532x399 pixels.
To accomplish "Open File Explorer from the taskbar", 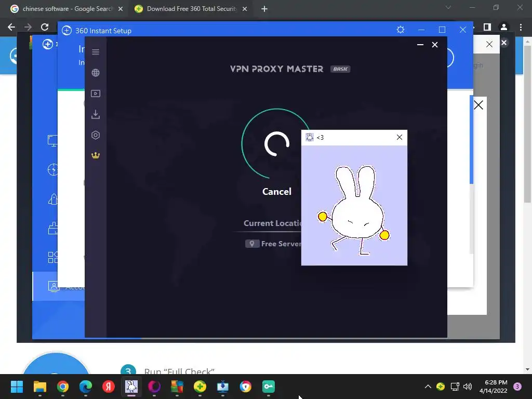I will (x=39, y=387).
